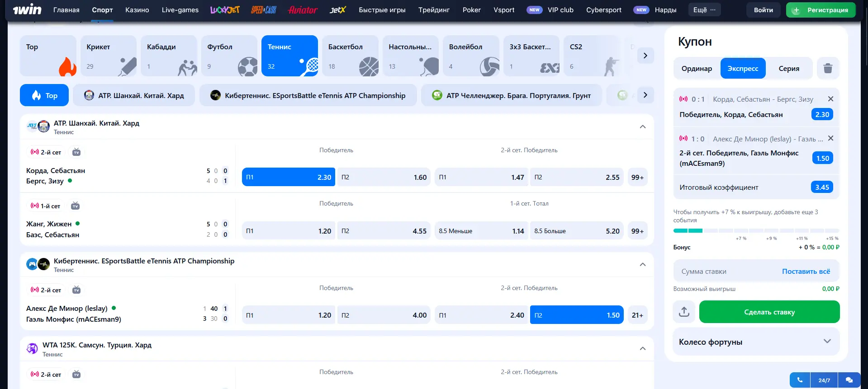Image resolution: width=868 pixels, height=389 pixels.
Task: Click the express bonus progress bar
Action: pos(756,230)
